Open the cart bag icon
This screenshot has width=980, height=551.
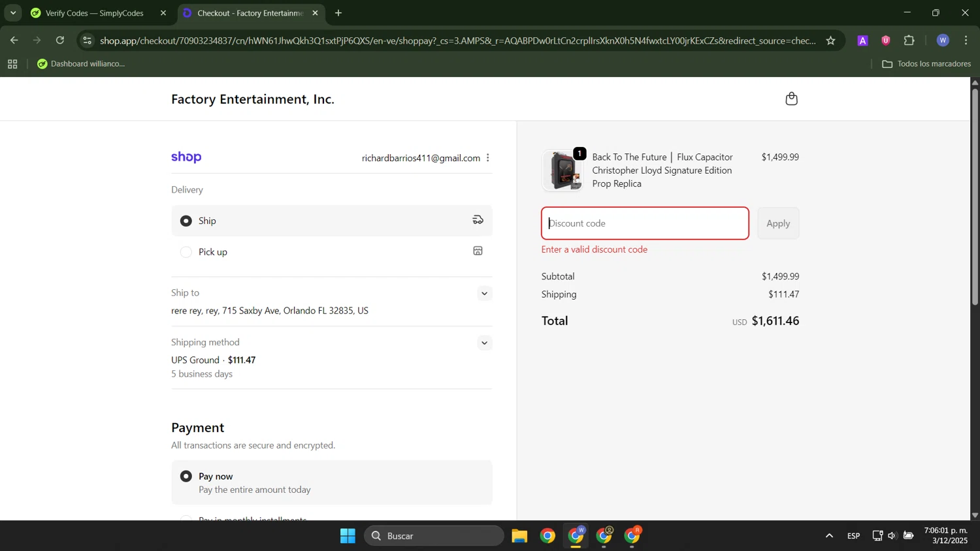point(791,99)
